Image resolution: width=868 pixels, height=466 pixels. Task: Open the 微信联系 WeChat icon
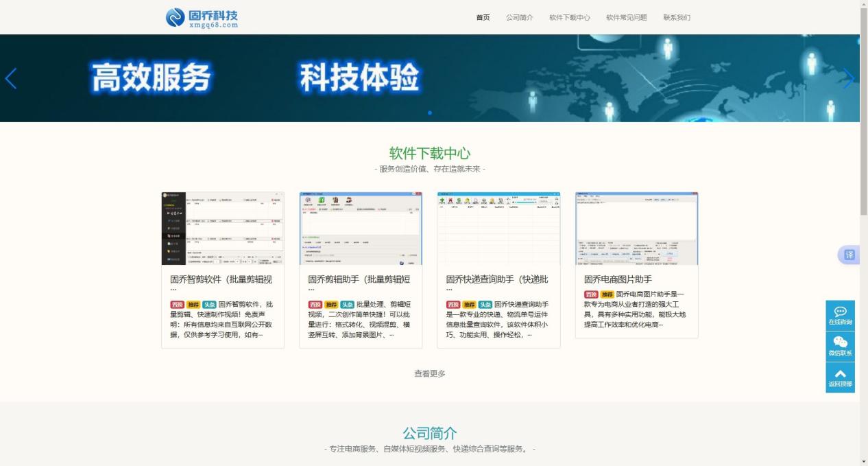point(840,347)
